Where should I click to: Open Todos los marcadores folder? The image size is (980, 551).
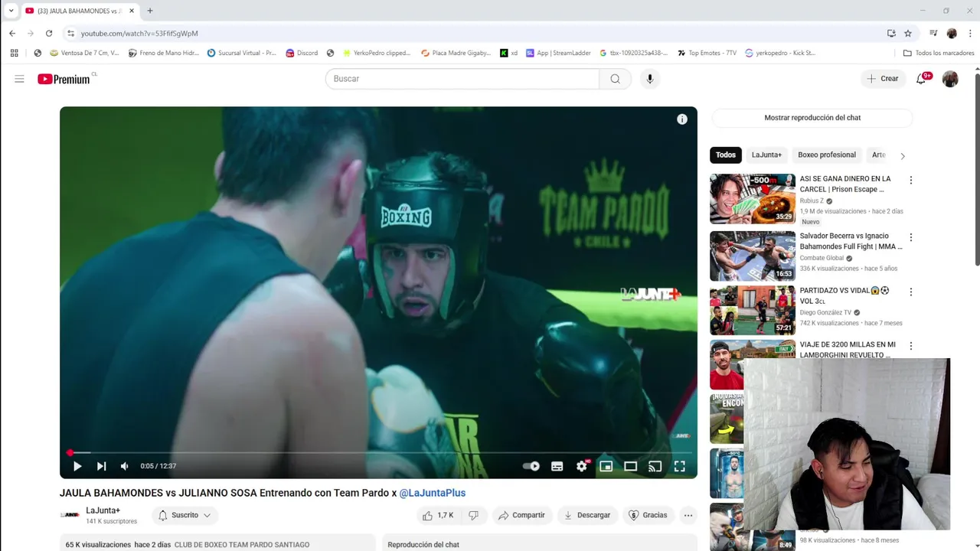coord(939,53)
